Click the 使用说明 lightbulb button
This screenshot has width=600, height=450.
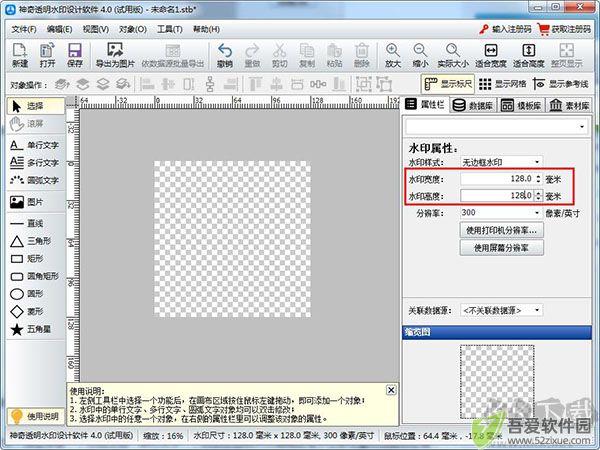(x=36, y=416)
